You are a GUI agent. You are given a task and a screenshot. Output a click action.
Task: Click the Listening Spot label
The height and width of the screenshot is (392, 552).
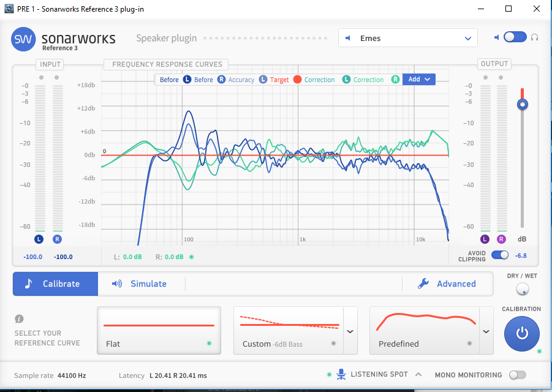379,374
